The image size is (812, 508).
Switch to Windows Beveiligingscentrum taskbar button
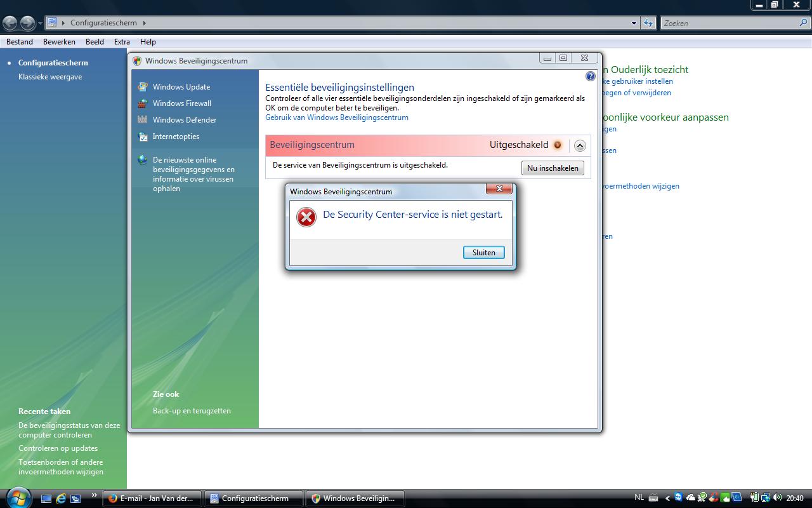[355, 498]
